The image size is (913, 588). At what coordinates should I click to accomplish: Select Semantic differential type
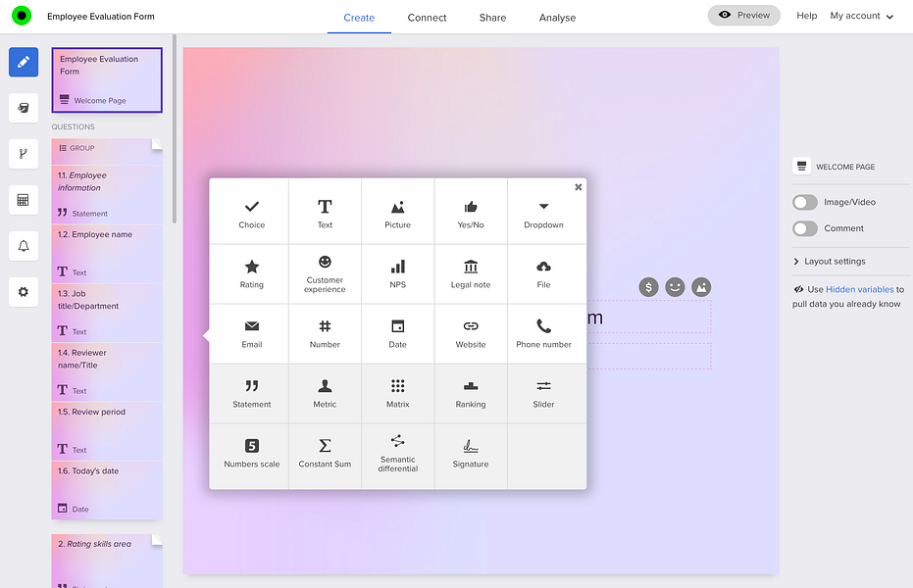tap(398, 454)
